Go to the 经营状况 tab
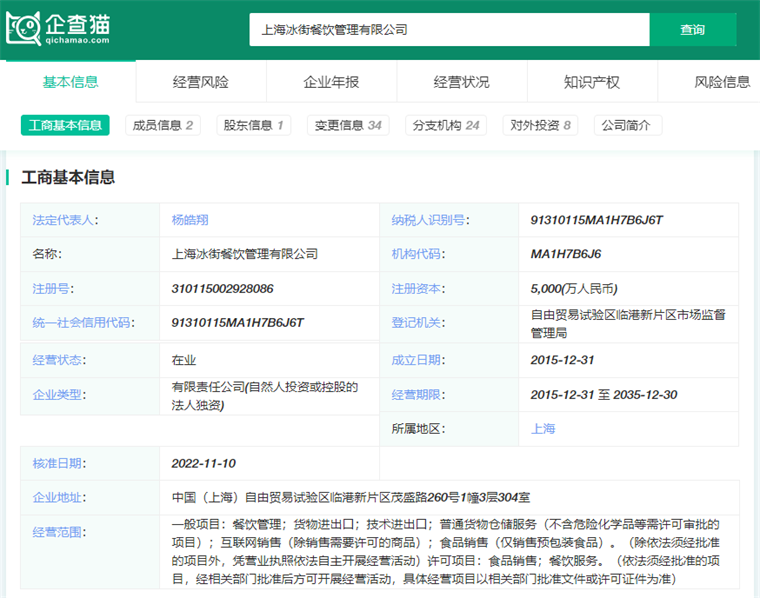The width and height of the screenshot is (760, 598). click(x=461, y=82)
